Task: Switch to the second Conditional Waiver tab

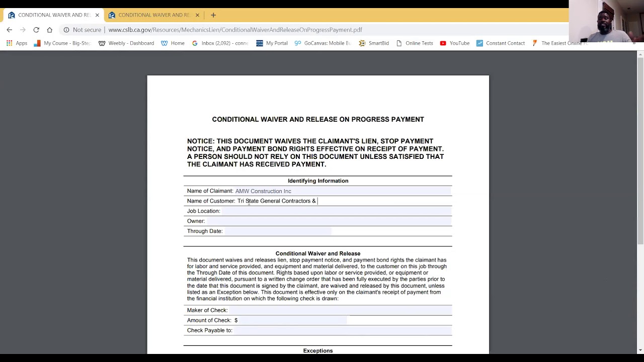Action: (x=153, y=15)
